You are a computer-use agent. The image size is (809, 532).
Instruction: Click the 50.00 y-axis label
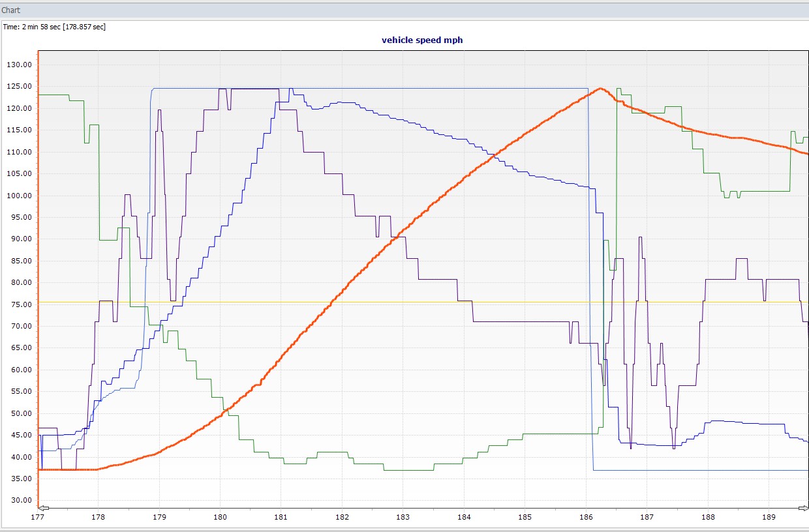pyautogui.click(x=22, y=413)
